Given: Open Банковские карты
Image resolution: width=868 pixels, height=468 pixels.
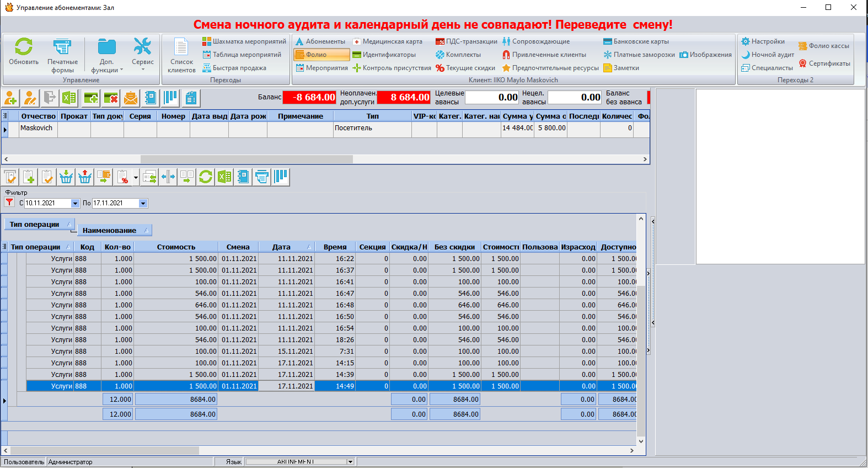Looking at the screenshot, I should (636, 41).
